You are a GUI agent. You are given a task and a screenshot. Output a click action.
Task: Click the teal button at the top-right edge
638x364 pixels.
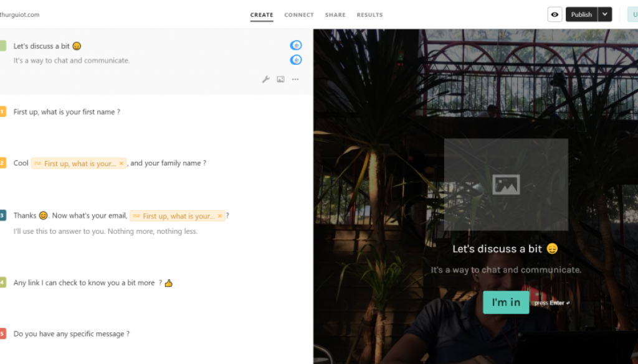pos(633,15)
